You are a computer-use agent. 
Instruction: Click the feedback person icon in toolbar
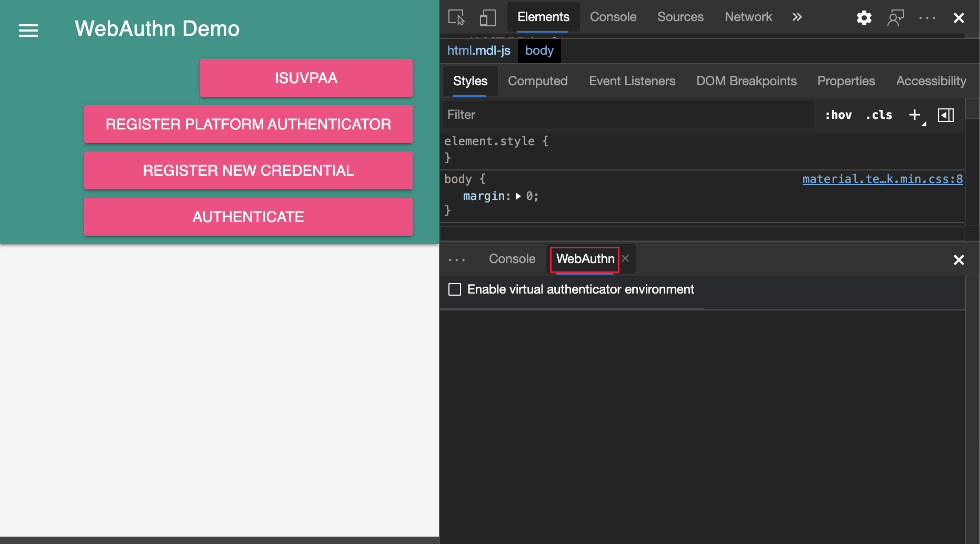tap(896, 17)
